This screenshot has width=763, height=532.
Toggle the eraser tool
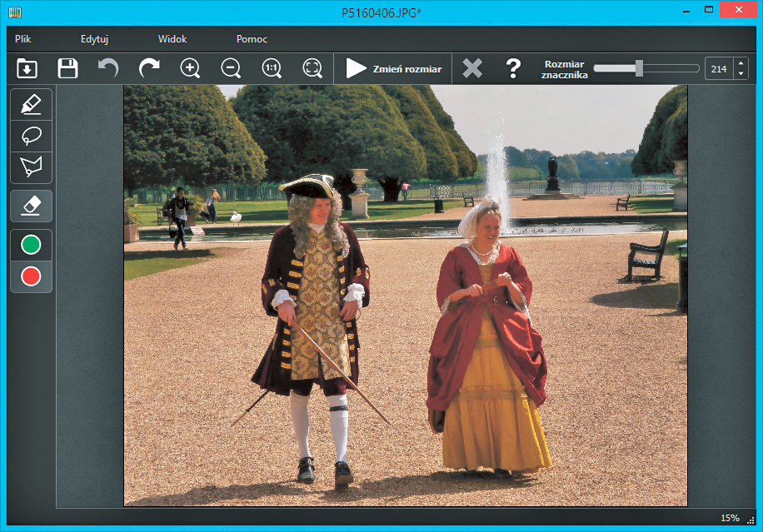pos(31,205)
